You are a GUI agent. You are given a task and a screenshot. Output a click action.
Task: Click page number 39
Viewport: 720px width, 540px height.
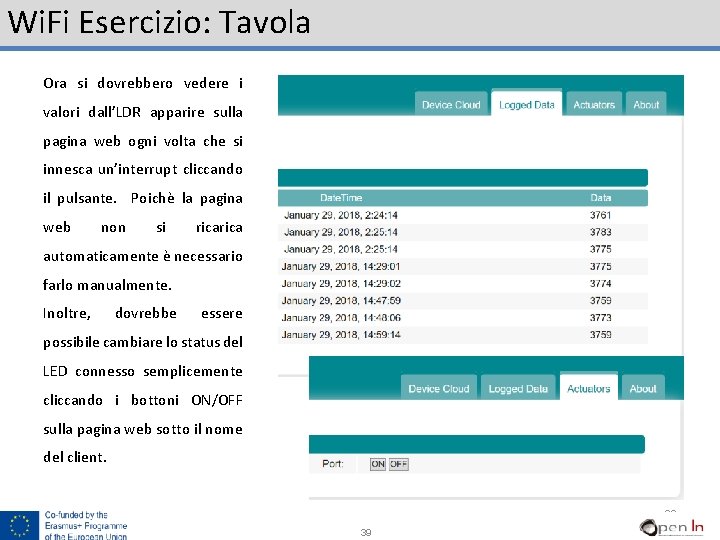point(366,532)
